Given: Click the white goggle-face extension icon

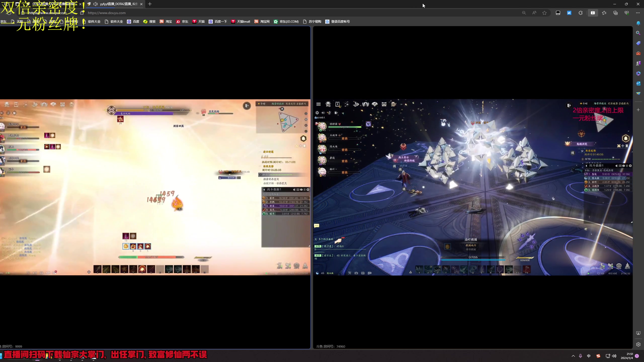Looking at the screenshot, I should coord(558,13).
